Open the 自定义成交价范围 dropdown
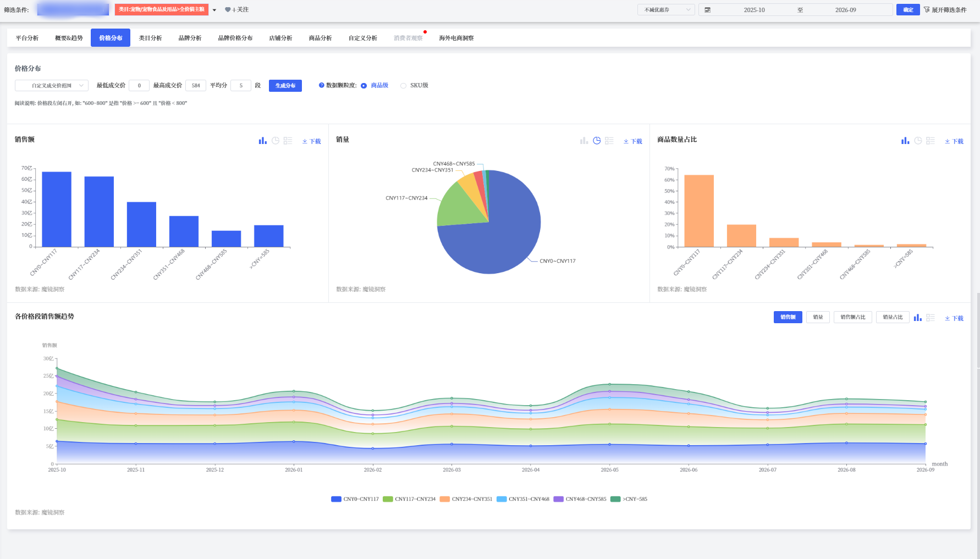The height and width of the screenshot is (559, 980). point(52,85)
